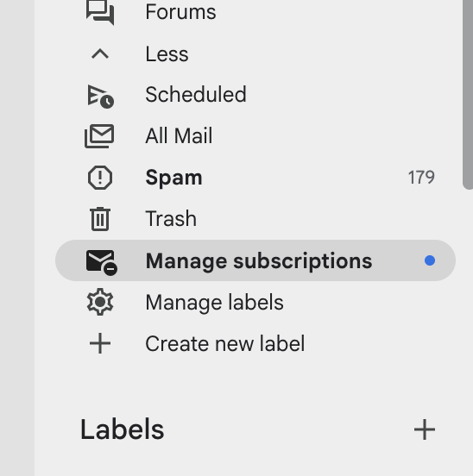Open the Forums category
This screenshot has width=473, height=476.
(255, 12)
